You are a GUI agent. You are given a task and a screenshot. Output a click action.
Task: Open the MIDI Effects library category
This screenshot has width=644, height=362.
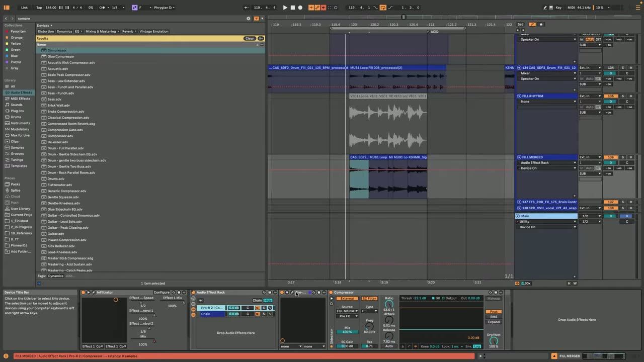(x=20, y=99)
